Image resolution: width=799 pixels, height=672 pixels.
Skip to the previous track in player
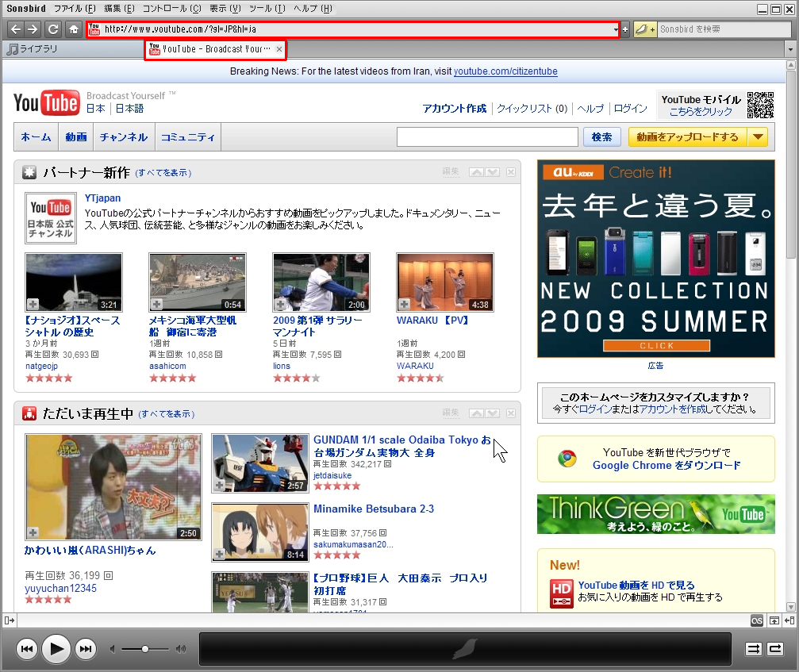[26, 648]
